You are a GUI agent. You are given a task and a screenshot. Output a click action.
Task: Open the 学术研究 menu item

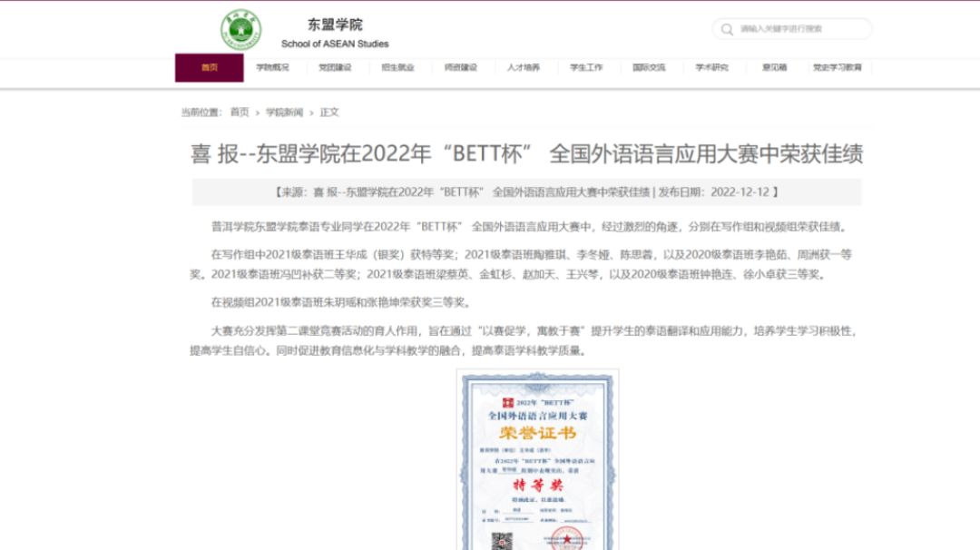click(x=713, y=69)
